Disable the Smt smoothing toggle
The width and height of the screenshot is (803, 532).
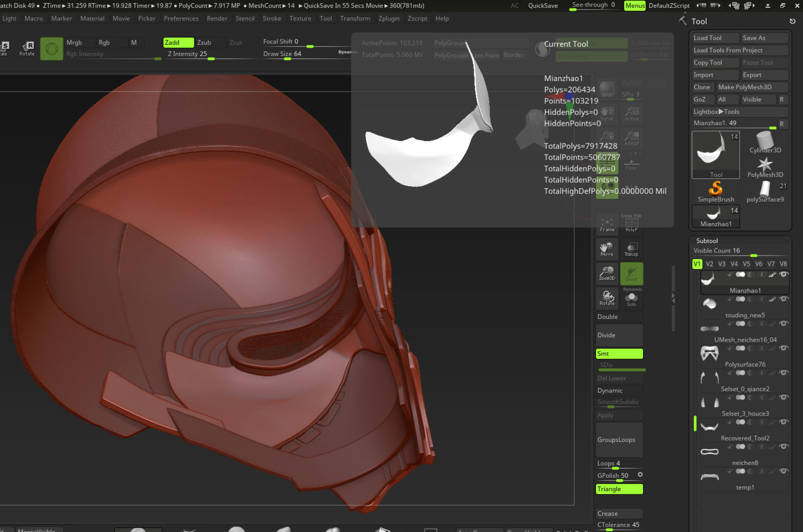tap(619, 353)
